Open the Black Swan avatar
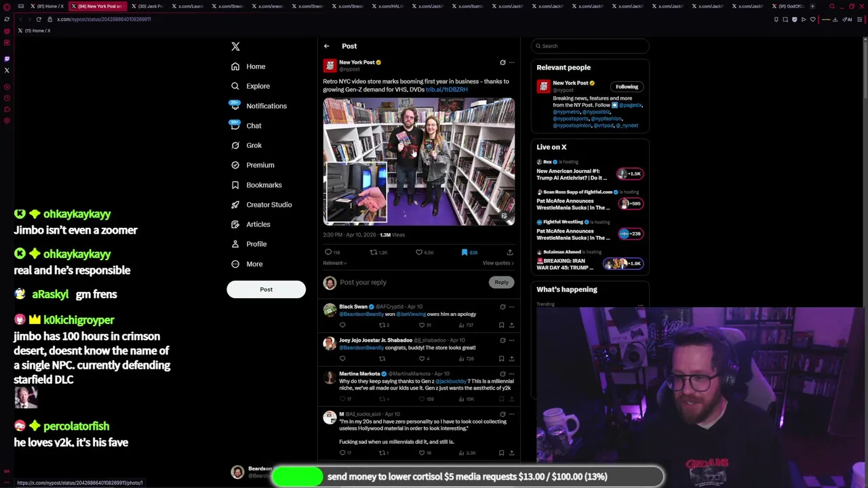The height and width of the screenshot is (488, 868). pos(330,310)
